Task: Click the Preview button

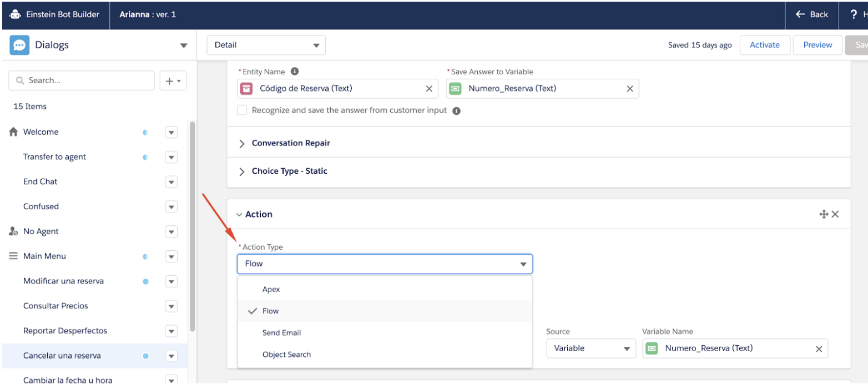Action: pyautogui.click(x=817, y=45)
